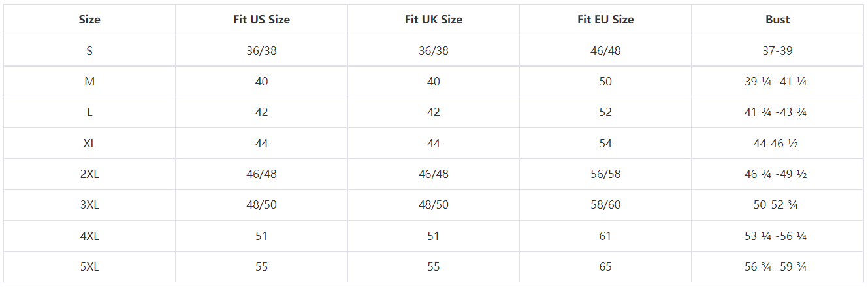This screenshot has width=868, height=289.
Task: Click the Fit UK Size header
Action: coord(434,20)
